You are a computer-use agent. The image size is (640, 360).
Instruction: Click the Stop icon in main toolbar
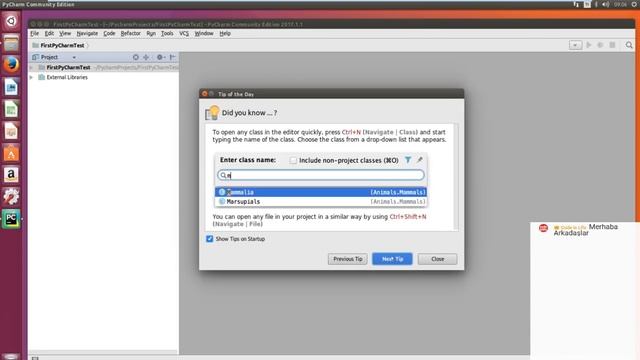click(612, 45)
